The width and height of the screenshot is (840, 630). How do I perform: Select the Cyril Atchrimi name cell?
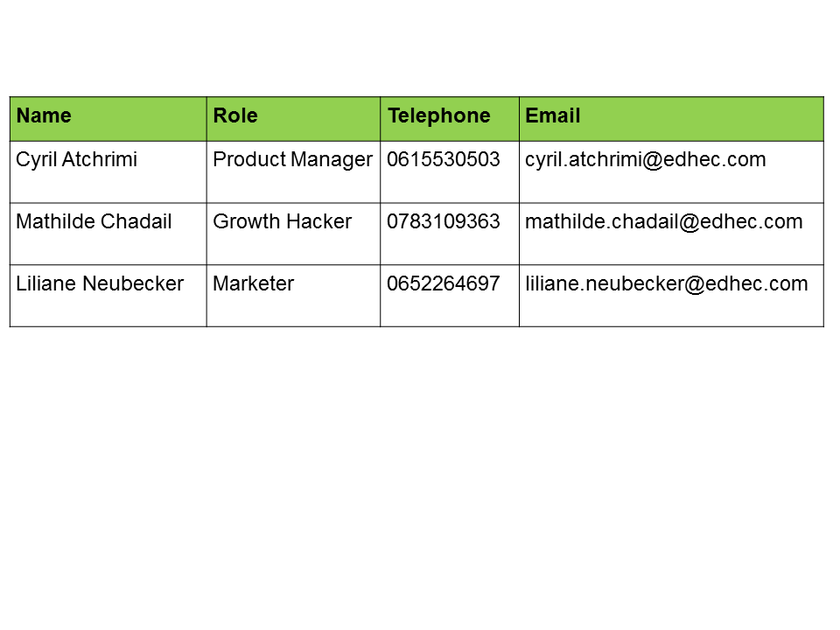pyautogui.click(x=77, y=160)
